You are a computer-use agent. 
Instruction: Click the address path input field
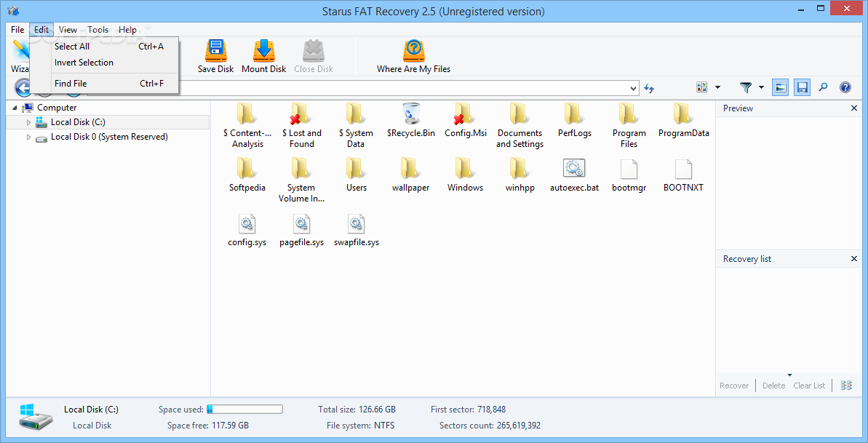tap(362, 88)
